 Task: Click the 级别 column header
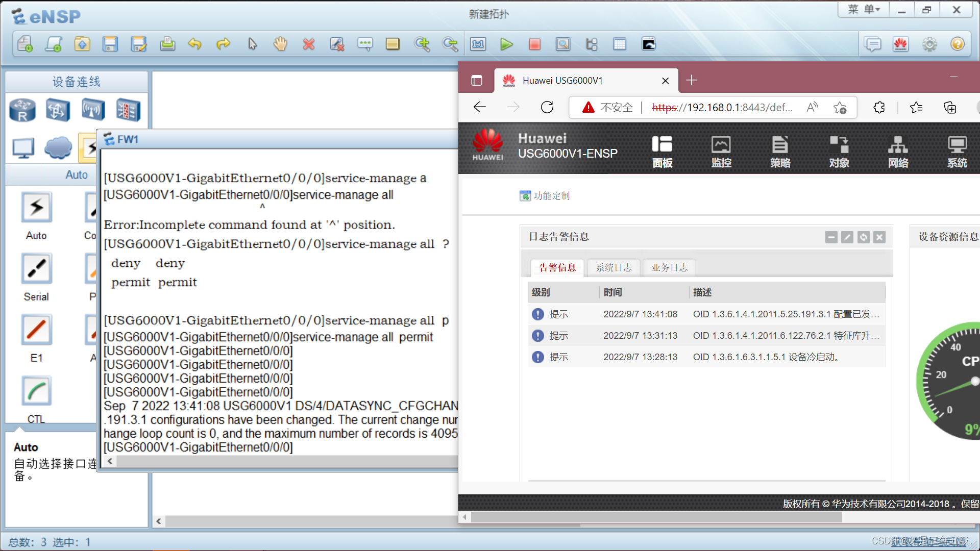[563, 292]
